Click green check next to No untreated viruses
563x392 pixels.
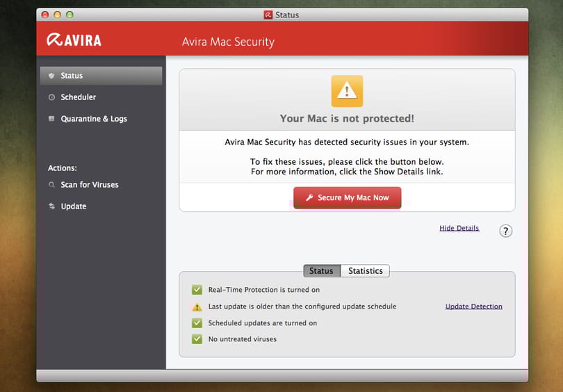[197, 339]
